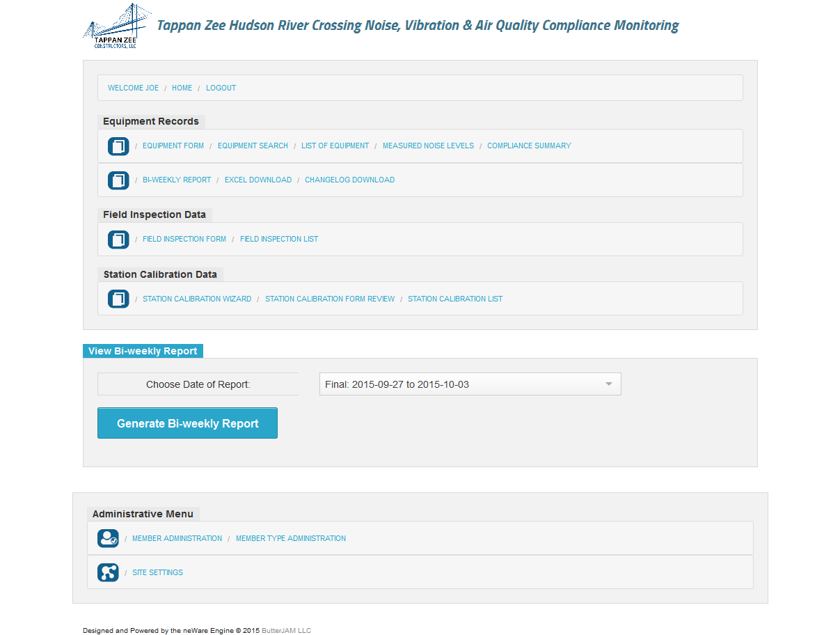Image resolution: width=840 pixels, height=635 pixels.
Task: Click the member administration user icon
Action: tap(108, 539)
